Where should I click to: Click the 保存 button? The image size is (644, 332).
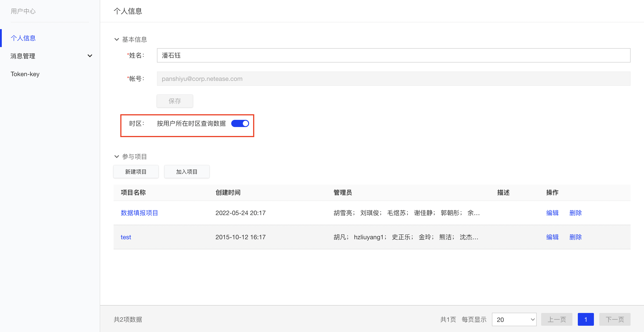pyautogui.click(x=174, y=101)
